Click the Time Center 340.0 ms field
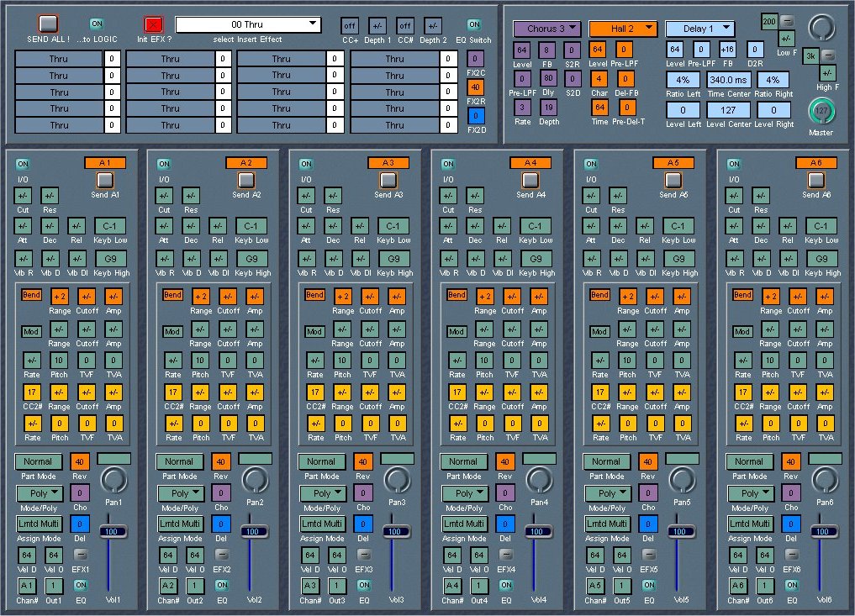The width and height of the screenshot is (855, 616). 728,80
